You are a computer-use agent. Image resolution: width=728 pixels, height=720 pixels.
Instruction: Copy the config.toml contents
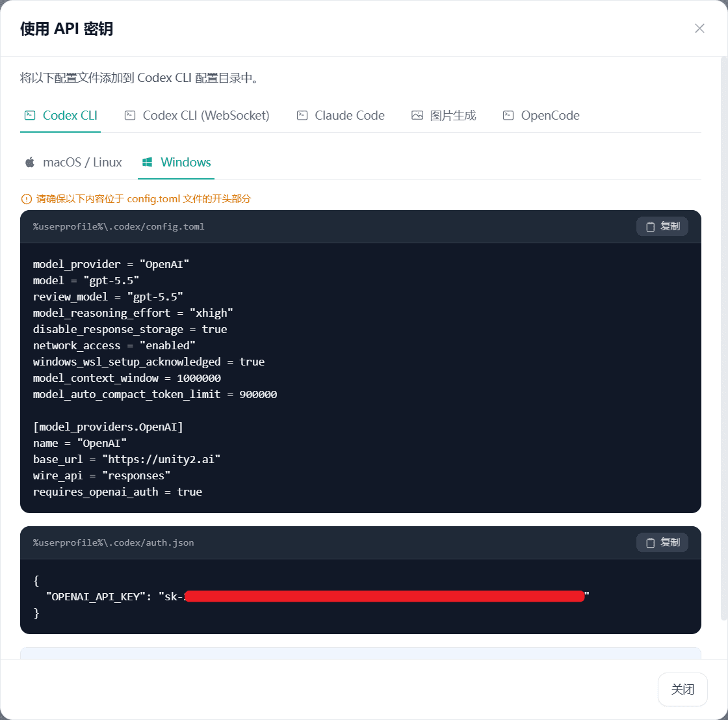[x=662, y=226]
